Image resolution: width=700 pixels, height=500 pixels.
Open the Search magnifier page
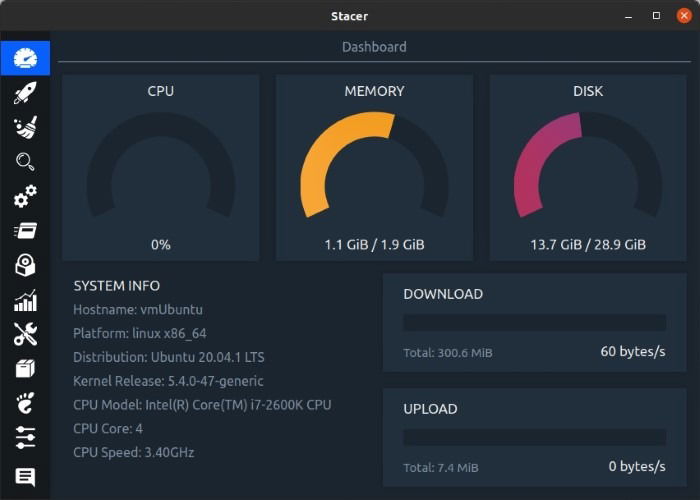pyautogui.click(x=25, y=162)
